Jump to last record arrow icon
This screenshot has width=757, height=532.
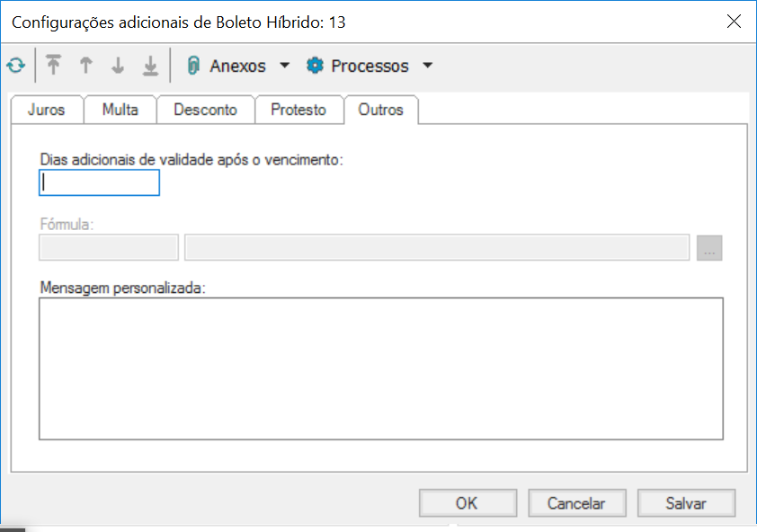click(150, 66)
